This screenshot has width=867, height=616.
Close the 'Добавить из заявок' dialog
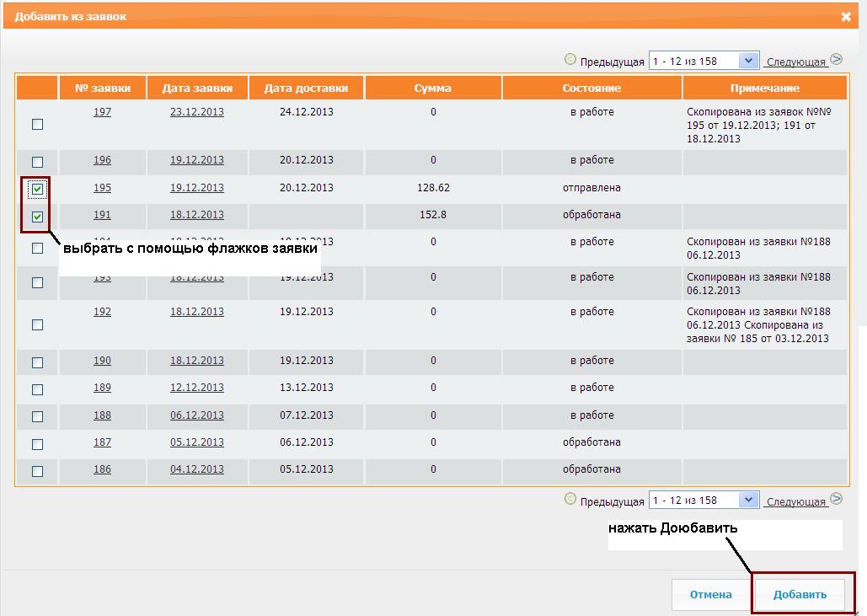click(x=846, y=16)
